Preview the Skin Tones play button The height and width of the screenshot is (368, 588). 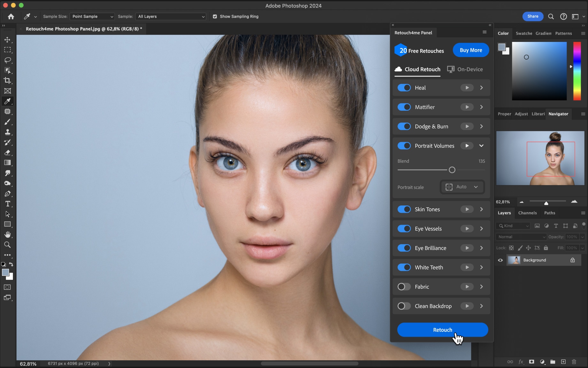(x=467, y=209)
